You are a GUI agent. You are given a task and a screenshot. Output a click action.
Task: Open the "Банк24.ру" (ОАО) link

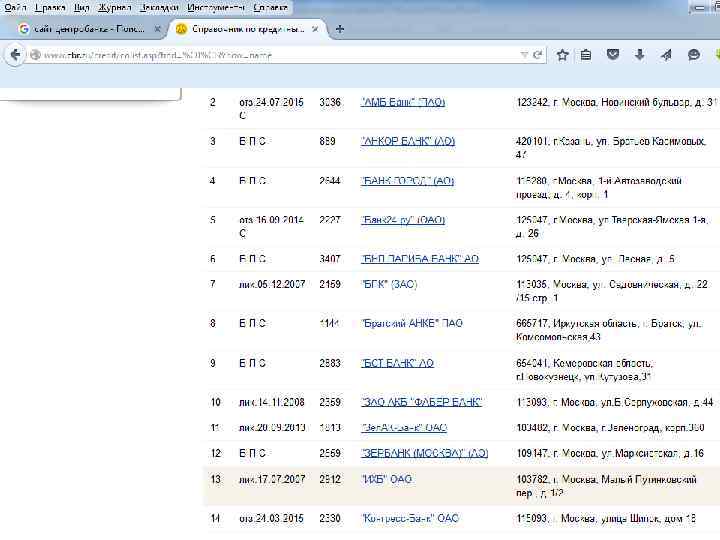(x=403, y=220)
